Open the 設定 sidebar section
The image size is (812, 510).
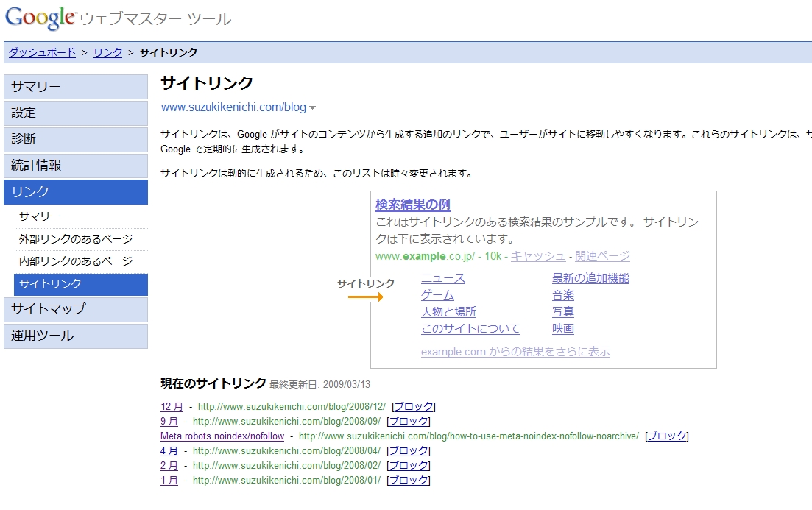tap(76, 113)
